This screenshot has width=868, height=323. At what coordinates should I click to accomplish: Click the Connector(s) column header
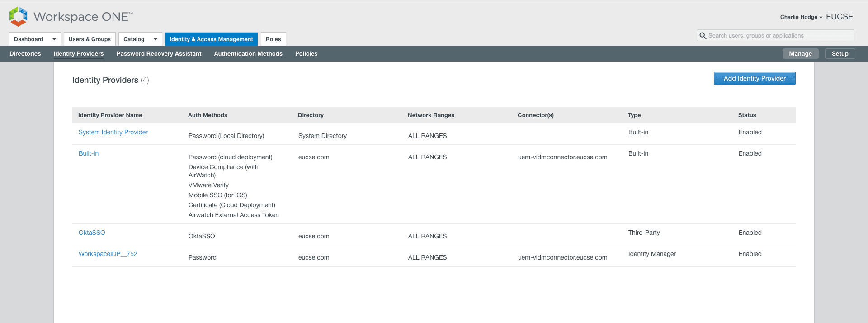536,115
